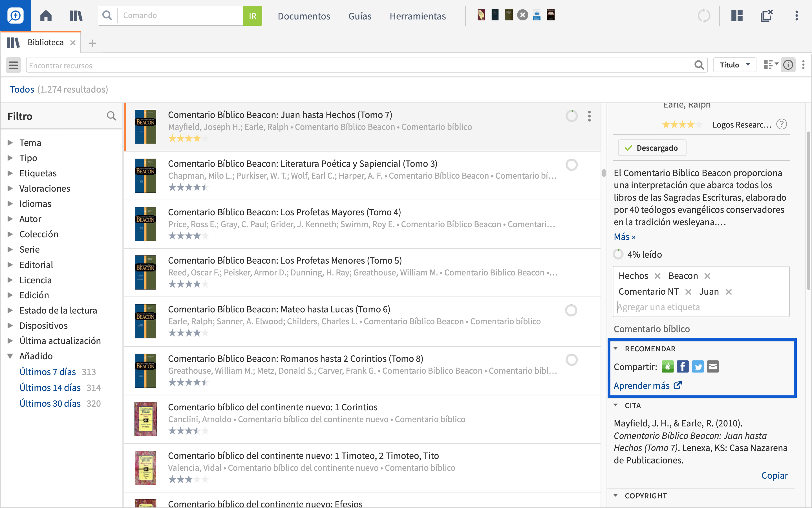Open the Guías menu

click(360, 16)
